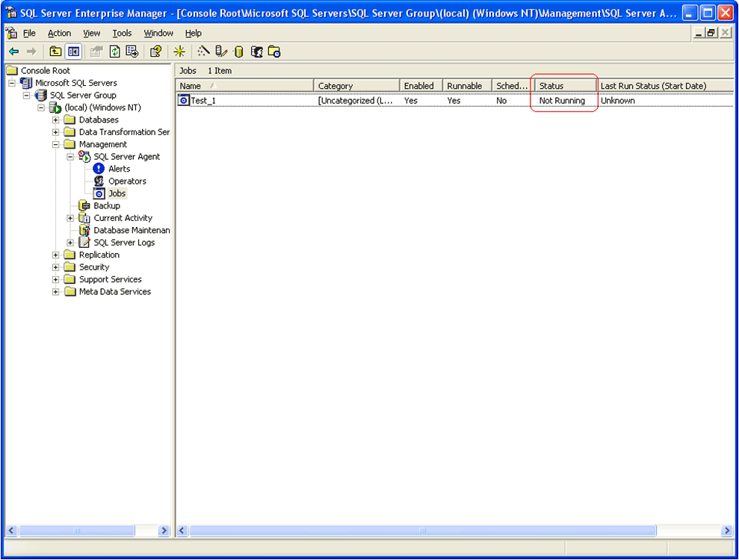Image resolution: width=739 pixels, height=560 pixels.
Task: Expand the SQL Server Logs node
Action: (70, 243)
